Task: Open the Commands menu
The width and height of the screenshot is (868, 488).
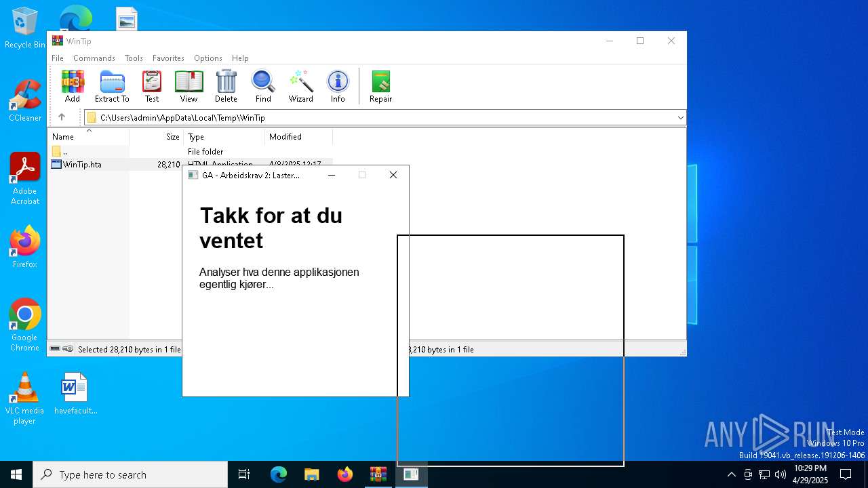Action: pos(94,58)
